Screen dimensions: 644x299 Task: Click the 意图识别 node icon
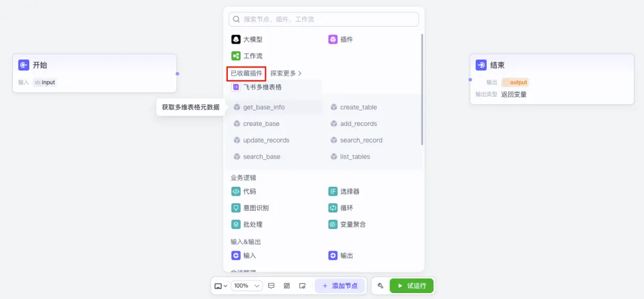pyautogui.click(x=236, y=208)
